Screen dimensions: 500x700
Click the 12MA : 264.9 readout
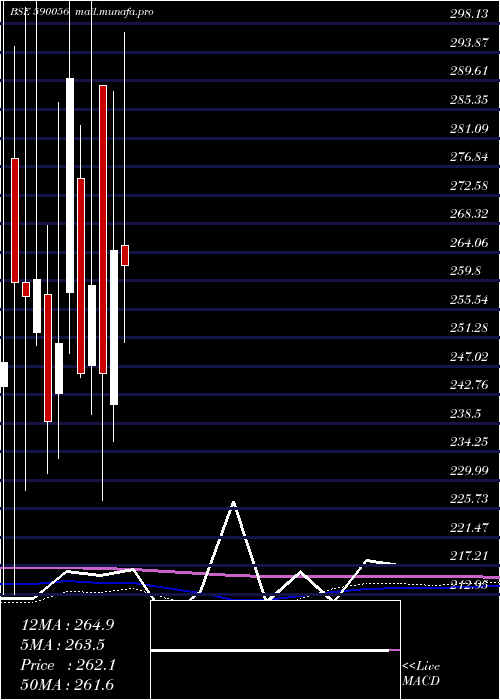coord(68,625)
